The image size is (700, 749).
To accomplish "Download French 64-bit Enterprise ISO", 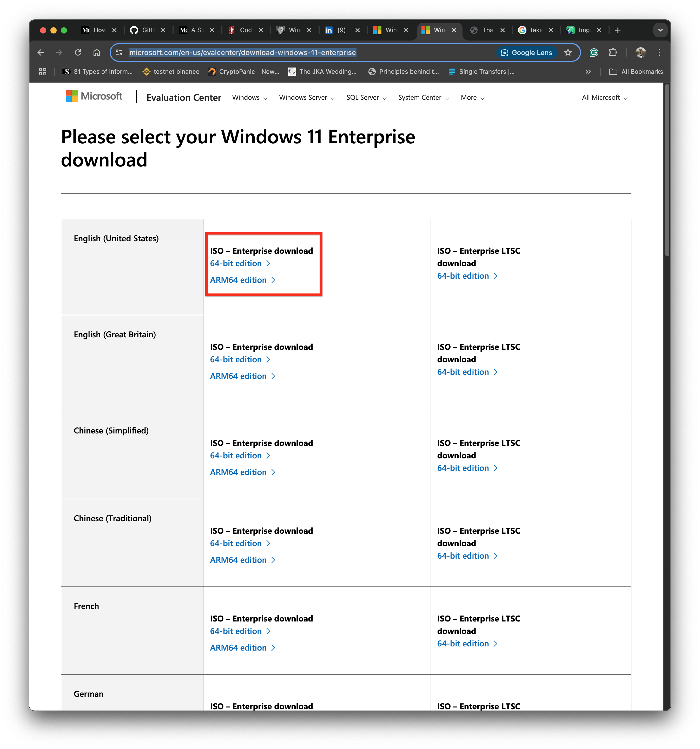I will (240, 631).
